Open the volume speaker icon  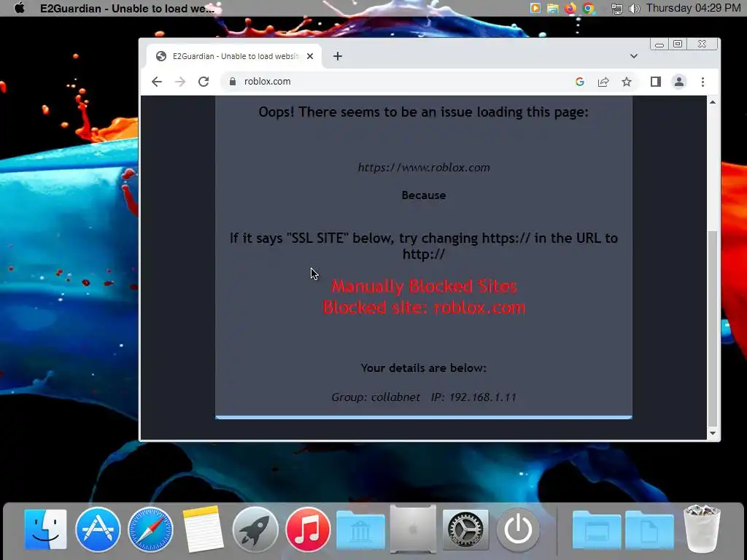[x=634, y=9]
